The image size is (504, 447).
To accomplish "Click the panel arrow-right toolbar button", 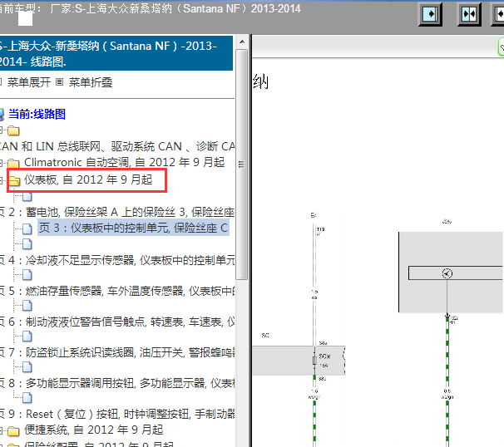I will coord(430,14).
